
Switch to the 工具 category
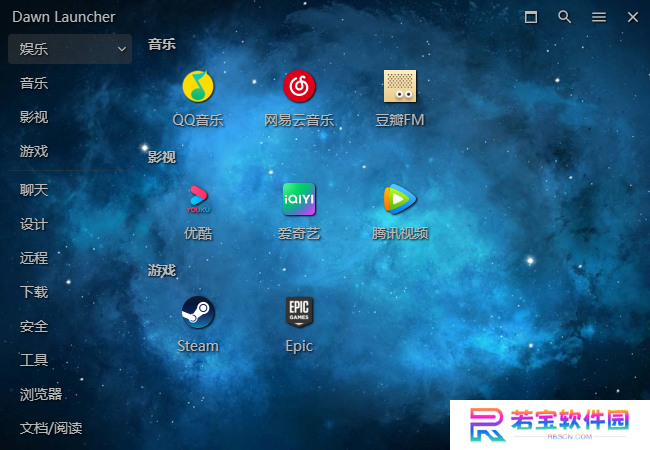34,360
